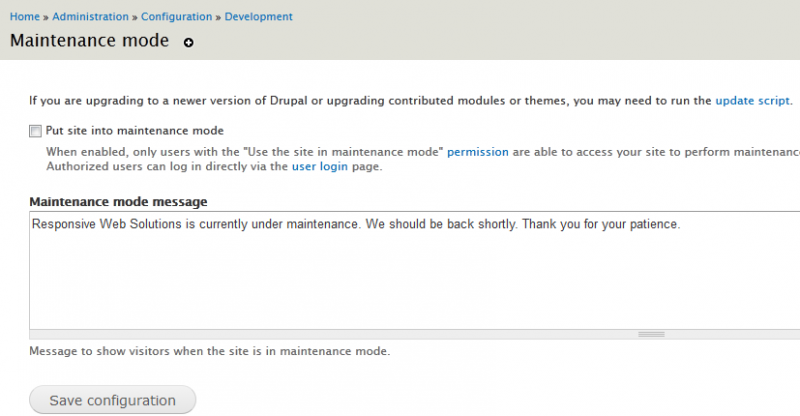
Task: Enable the maintenance mode checkbox
Action: click(x=35, y=131)
